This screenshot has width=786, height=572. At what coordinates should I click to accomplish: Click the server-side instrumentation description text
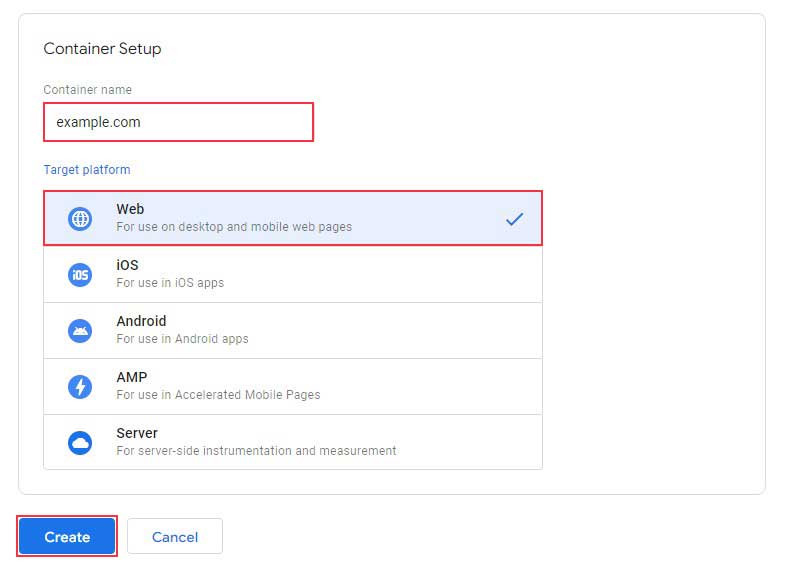coord(256,451)
